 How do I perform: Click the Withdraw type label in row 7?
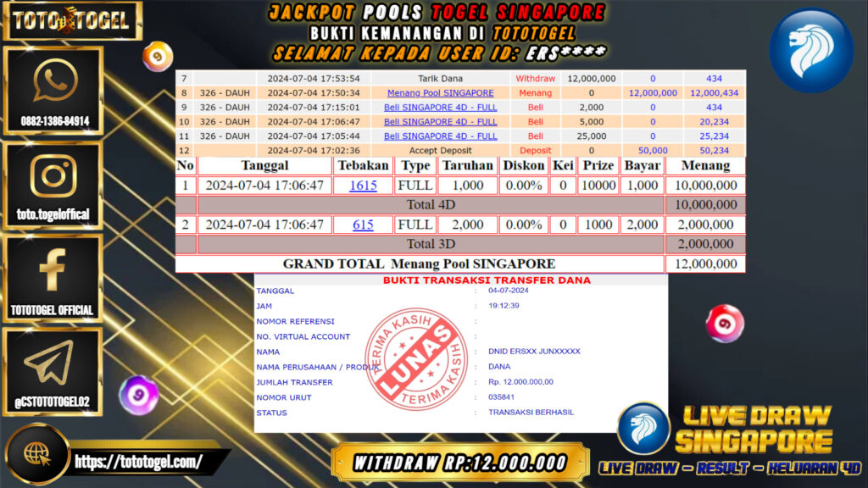[536, 79]
